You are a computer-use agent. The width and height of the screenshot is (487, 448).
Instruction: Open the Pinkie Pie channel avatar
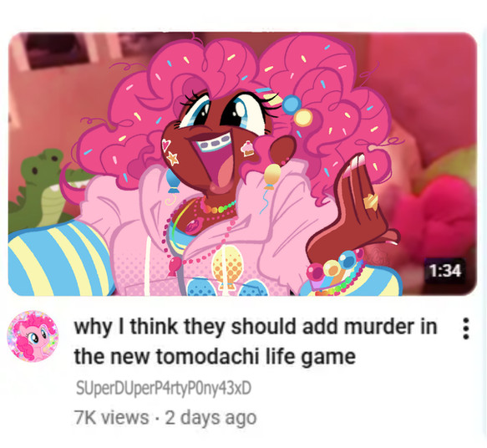coord(33,336)
